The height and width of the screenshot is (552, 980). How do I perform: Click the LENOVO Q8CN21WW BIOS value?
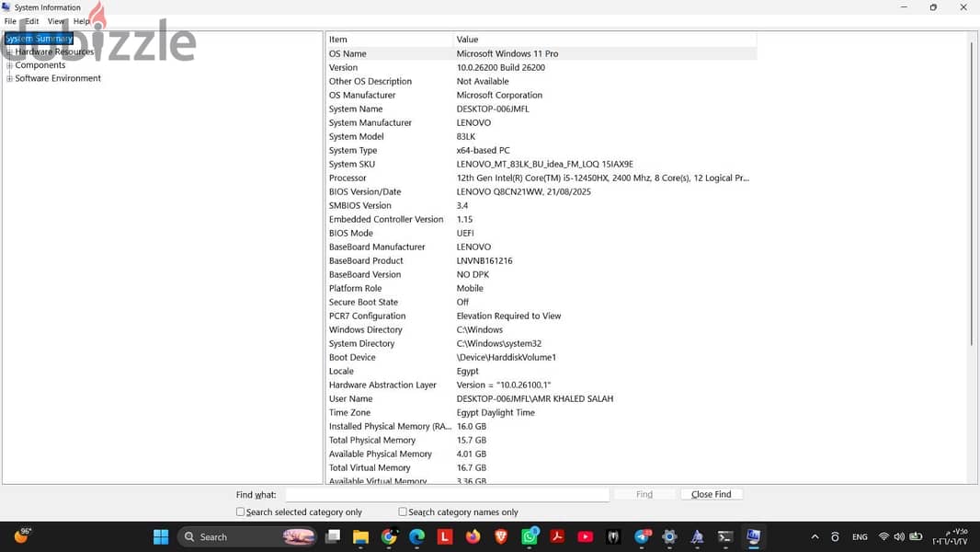point(523,192)
